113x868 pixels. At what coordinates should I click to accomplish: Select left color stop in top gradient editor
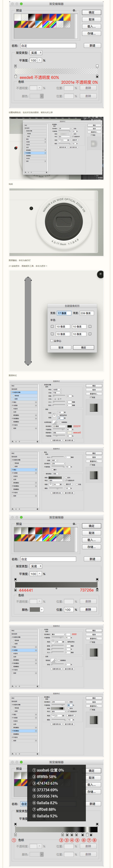pyautogui.click(x=15, y=76)
